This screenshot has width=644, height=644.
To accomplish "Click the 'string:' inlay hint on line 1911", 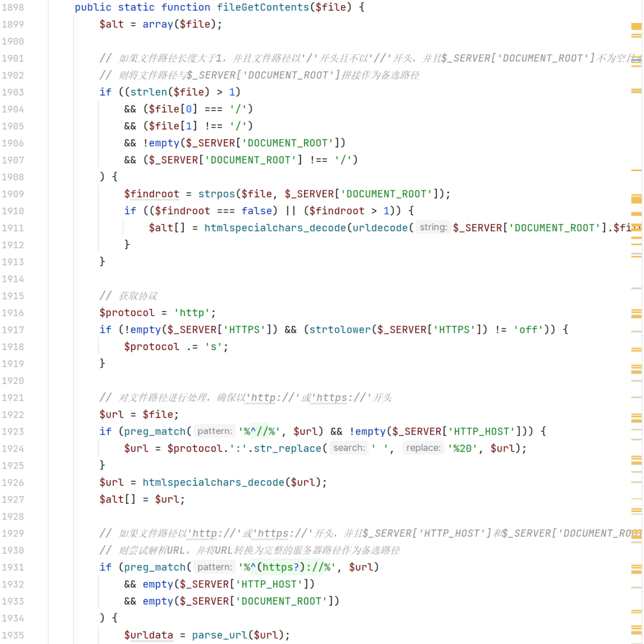I will click(x=433, y=227).
